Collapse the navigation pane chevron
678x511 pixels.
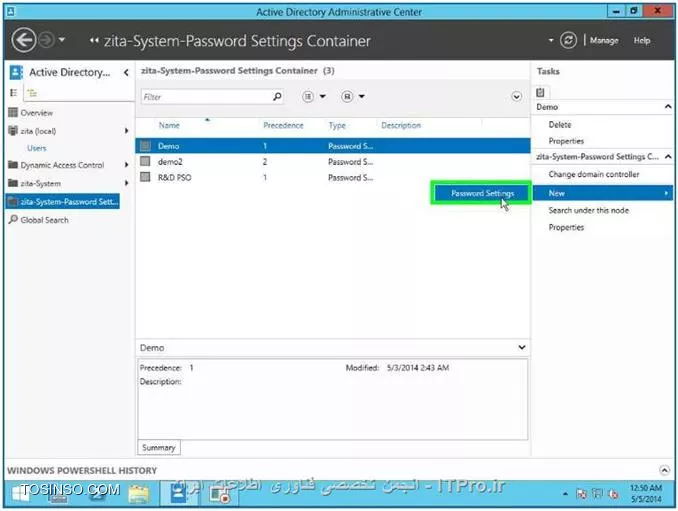126,72
